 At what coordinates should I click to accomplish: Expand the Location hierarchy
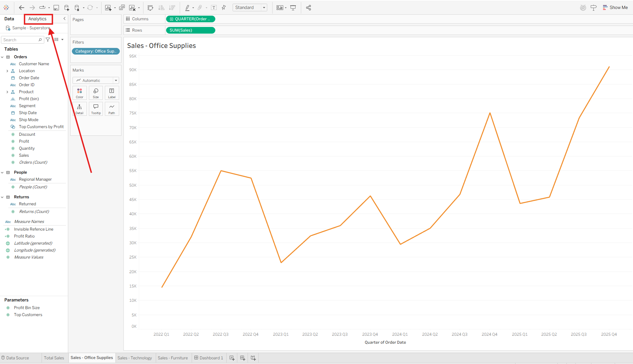point(7,71)
